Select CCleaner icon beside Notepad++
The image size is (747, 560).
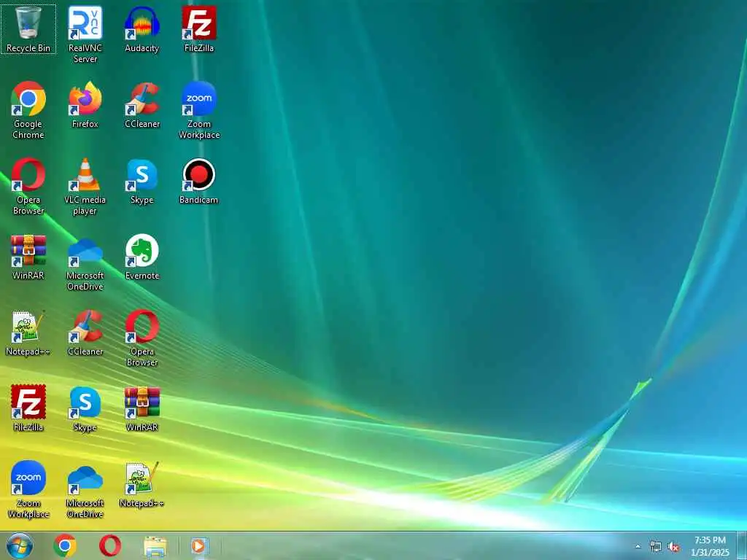point(85,332)
